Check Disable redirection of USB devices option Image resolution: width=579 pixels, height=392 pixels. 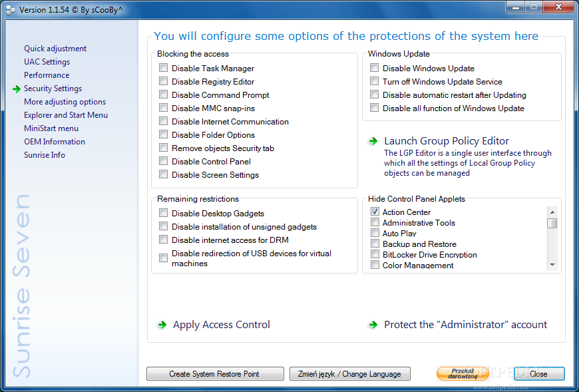(x=163, y=258)
